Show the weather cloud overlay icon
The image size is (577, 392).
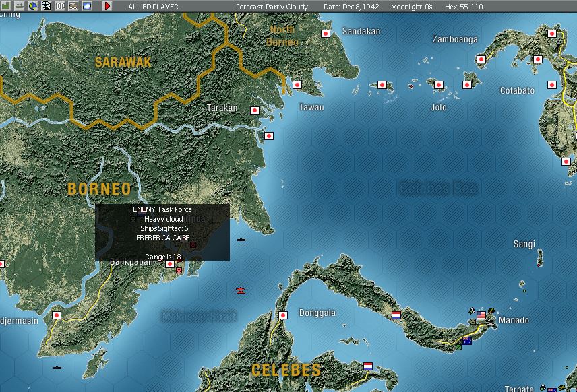[x=87, y=6]
